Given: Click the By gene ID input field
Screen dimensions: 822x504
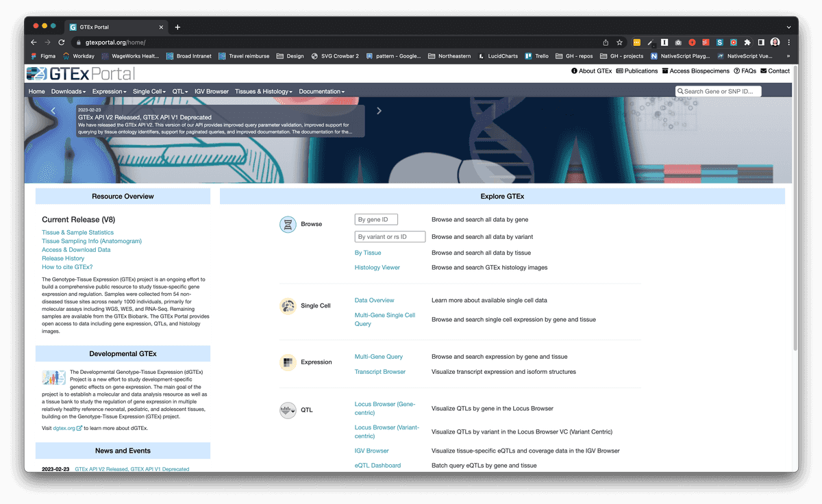Looking at the screenshot, I should click(375, 219).
